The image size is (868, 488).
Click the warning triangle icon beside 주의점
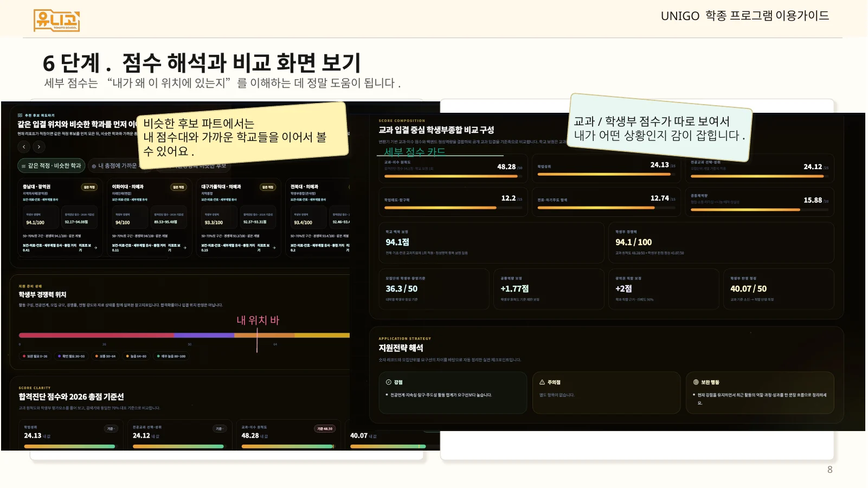tap(542, 382)
